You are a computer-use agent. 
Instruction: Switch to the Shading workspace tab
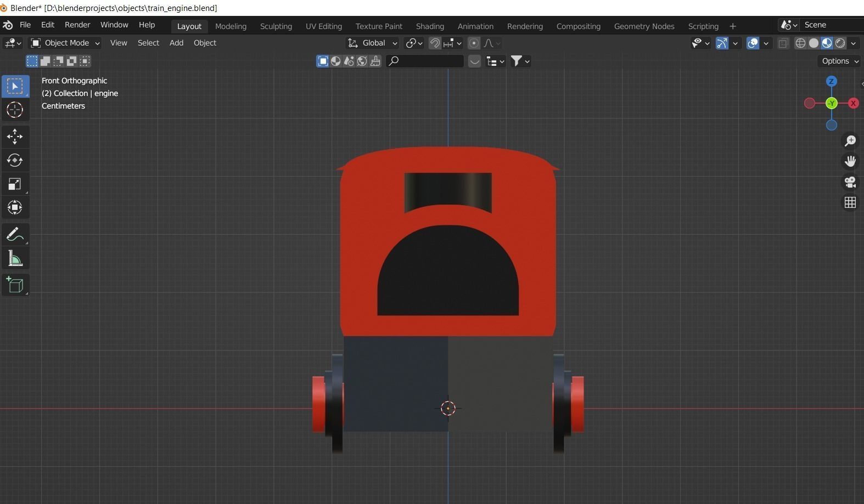(x=430, y=26)
